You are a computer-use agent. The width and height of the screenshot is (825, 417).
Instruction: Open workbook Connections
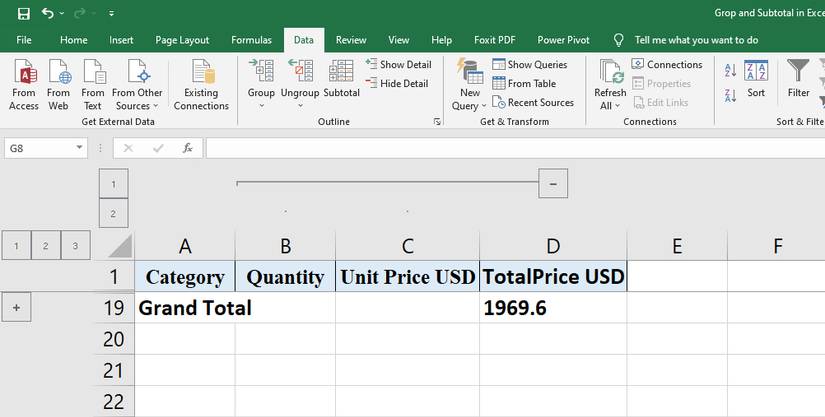[x=667, y=65]
